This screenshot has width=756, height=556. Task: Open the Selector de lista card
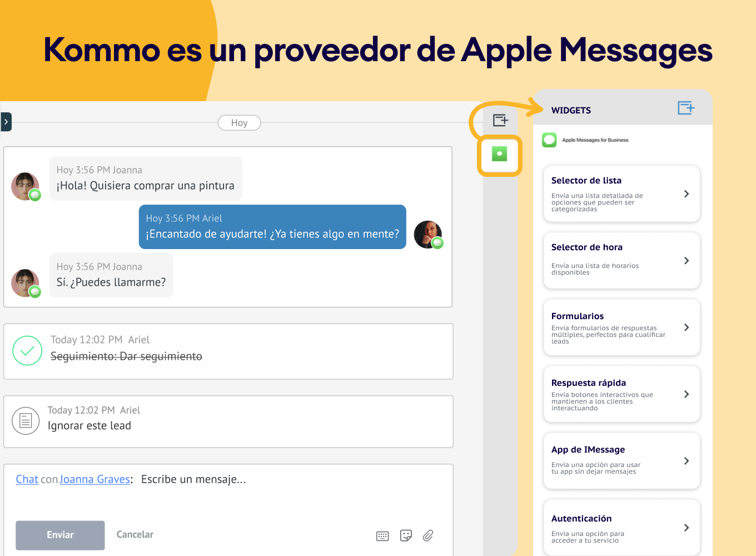621,193
